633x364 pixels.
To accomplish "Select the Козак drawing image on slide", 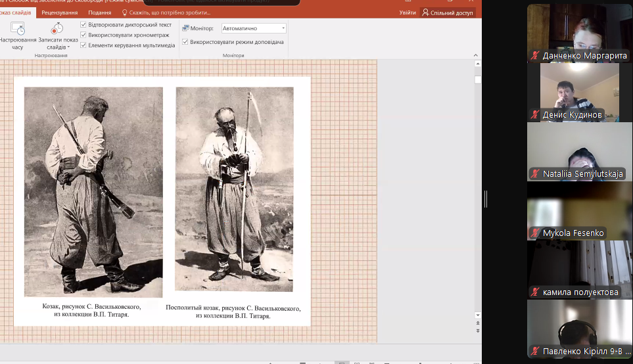I will click(93, 192).
